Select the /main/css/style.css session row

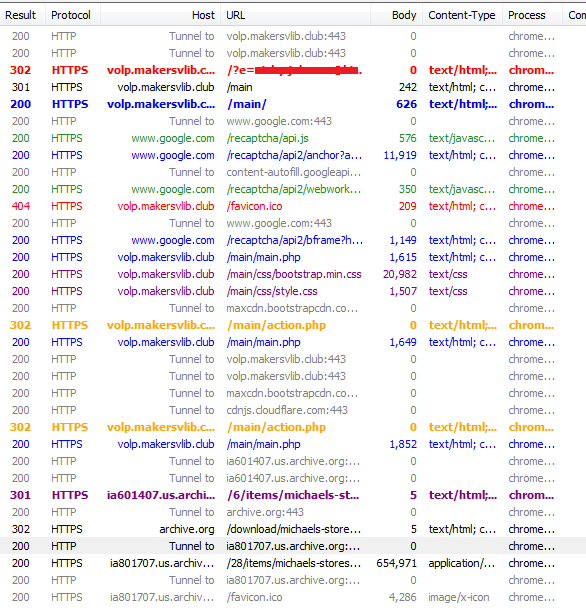click(293, 291)
